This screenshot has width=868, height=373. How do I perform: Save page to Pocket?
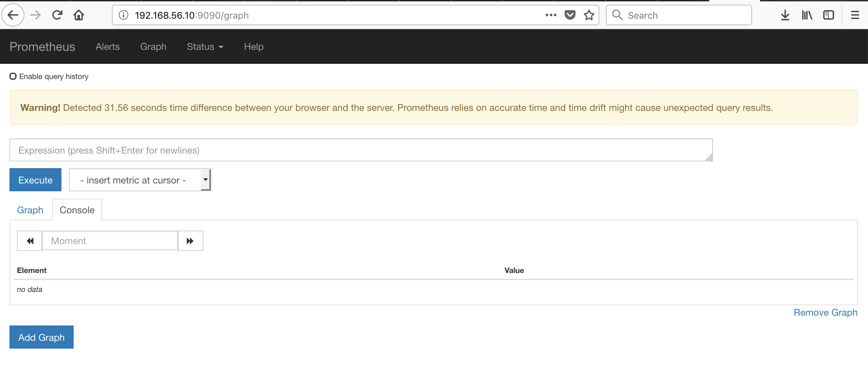569,15
